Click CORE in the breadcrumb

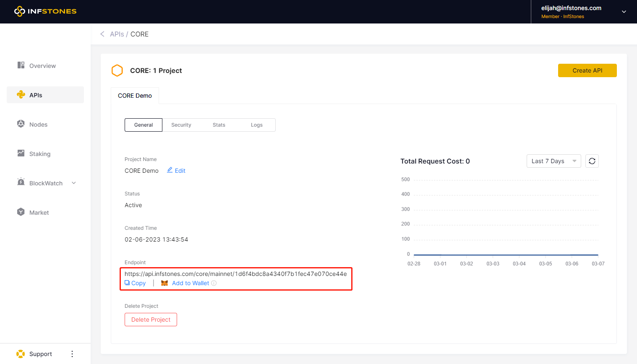[139, 34]
